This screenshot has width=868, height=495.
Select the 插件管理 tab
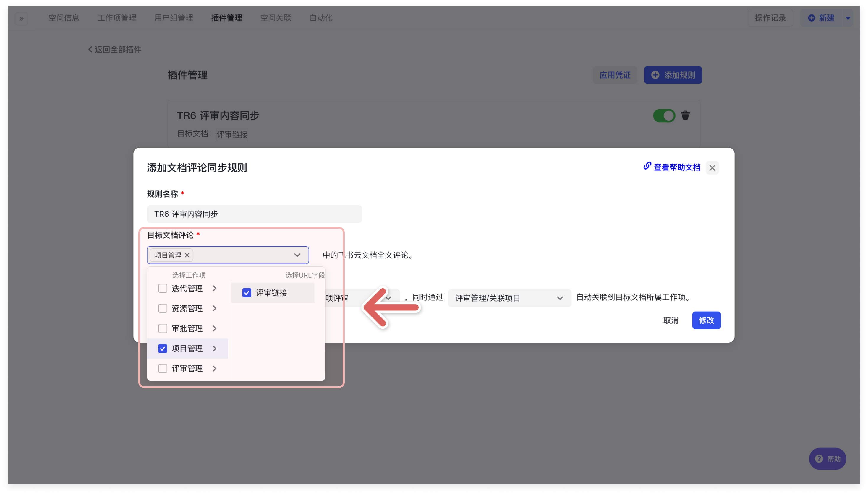tap(227, 18)
